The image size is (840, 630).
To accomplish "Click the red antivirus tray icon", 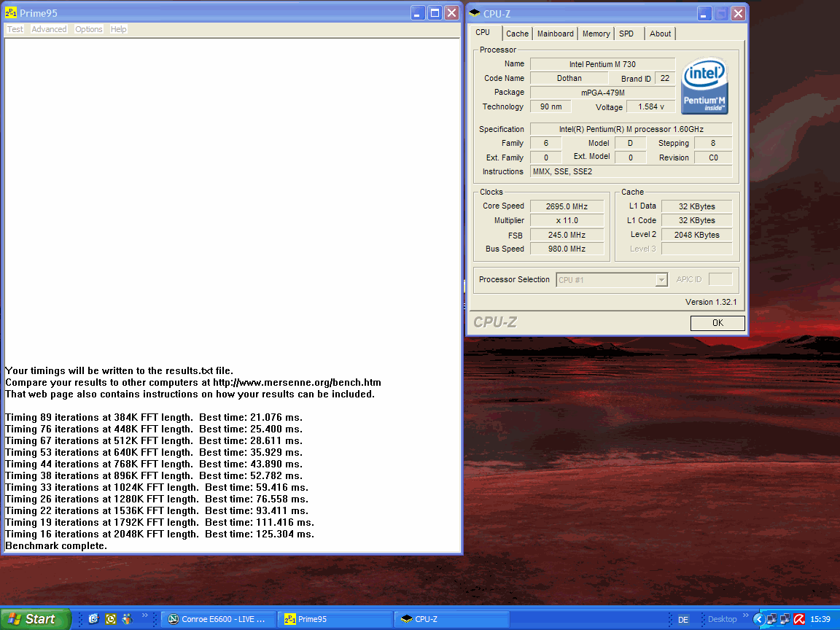I will coord(798,619).
